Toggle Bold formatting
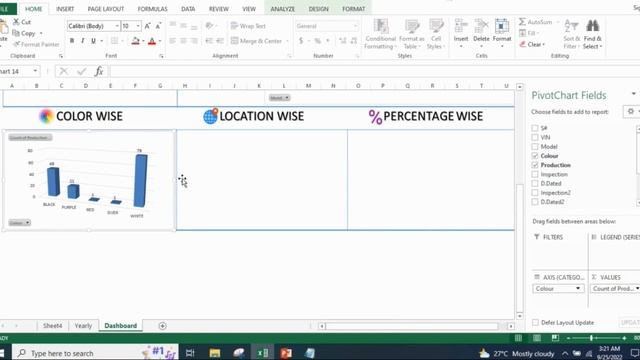This screenshot has width=640, height=360. 72,41
